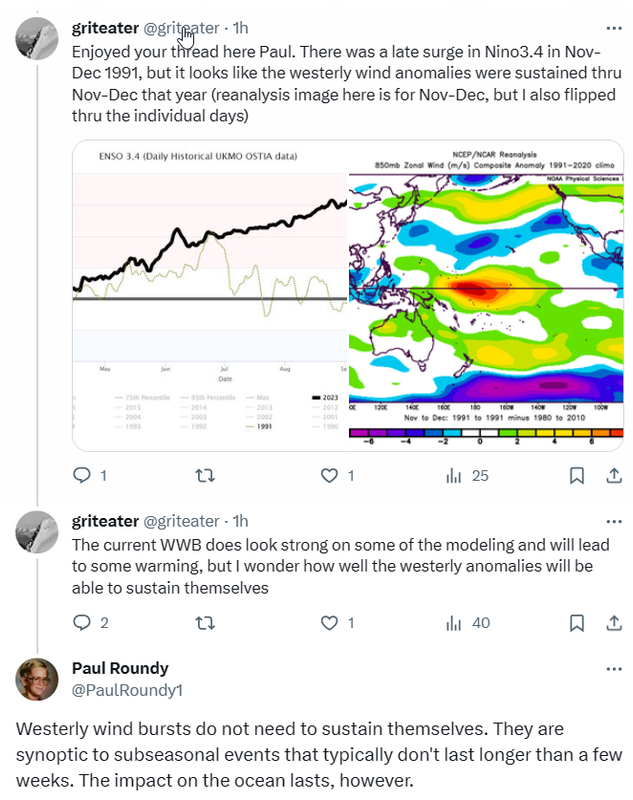This screenshot has width=633, height=800.
Task: Open @PaulRoundy1 profile handle
Action: 127,690
